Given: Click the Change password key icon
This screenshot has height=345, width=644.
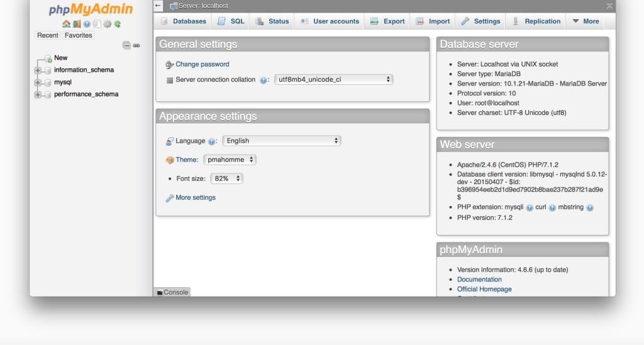Looking at the screenshot, I should [169, 64].
